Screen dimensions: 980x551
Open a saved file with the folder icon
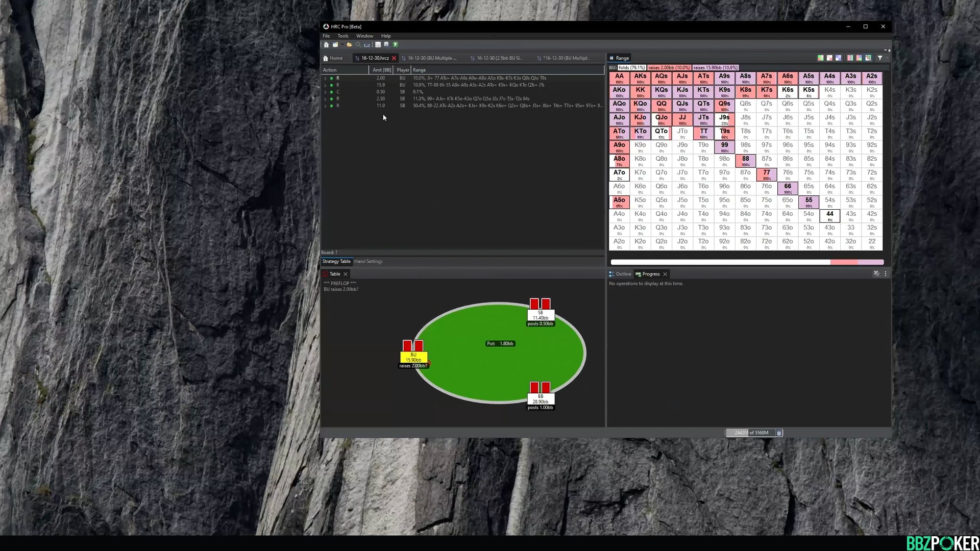point(349,45)
